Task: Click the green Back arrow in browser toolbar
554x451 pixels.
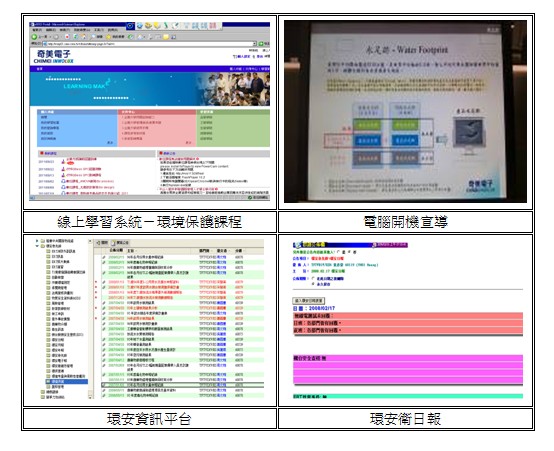Action: point(34,37)
